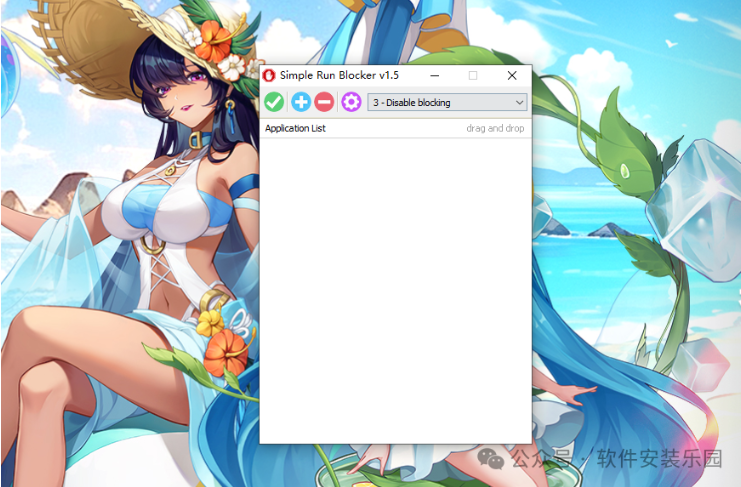Click the 'drag and drop' hint text

(495, 128)
